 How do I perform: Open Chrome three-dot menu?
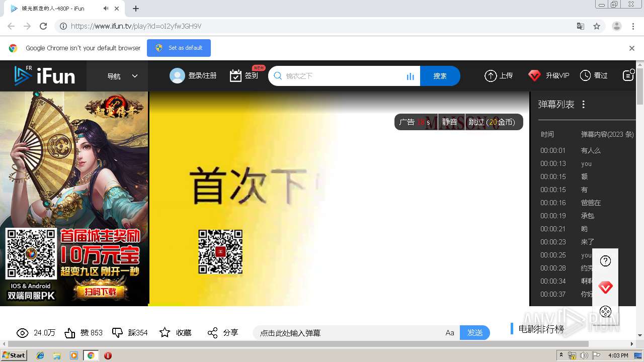click(633, 26)
